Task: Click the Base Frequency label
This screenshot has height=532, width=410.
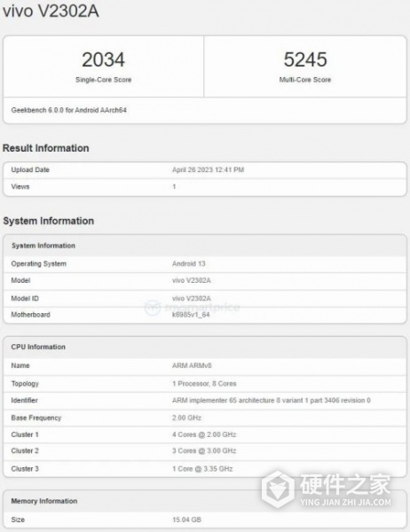Action: click(36, 418)
